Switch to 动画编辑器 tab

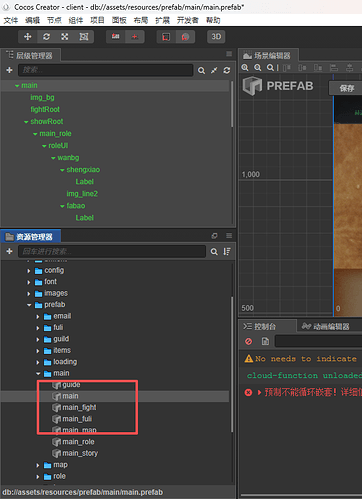pyautogui.click(x=326, y=326)
